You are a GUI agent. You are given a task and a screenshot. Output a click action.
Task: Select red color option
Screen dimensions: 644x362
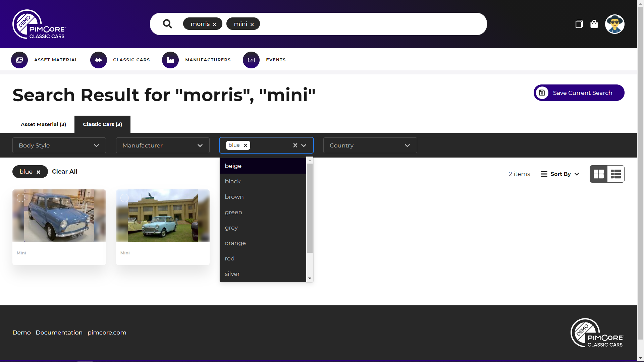[x=263, y=258]
